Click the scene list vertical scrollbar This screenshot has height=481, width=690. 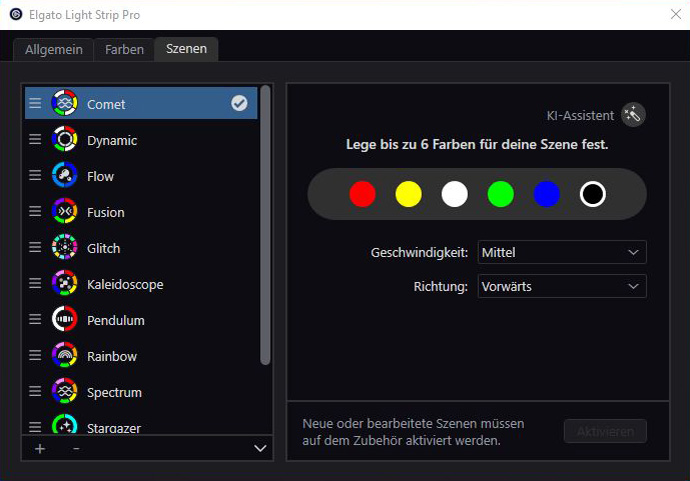[x=265, y=225]
